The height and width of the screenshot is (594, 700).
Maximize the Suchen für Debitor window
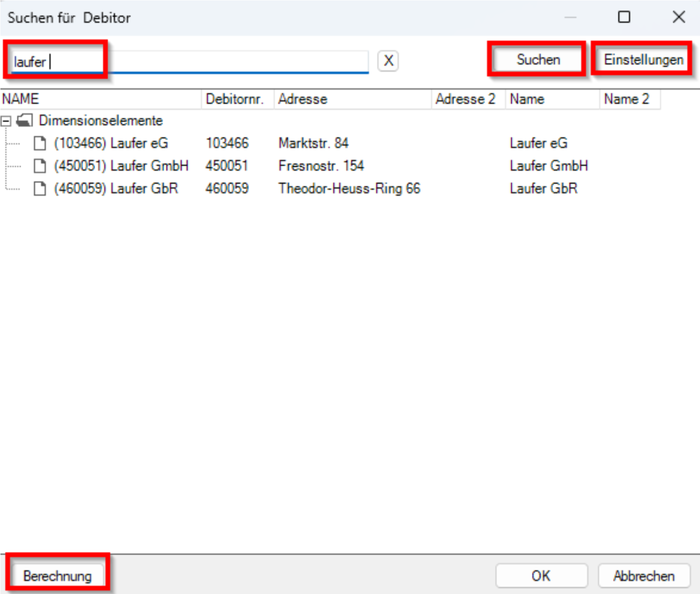[624, 17]
